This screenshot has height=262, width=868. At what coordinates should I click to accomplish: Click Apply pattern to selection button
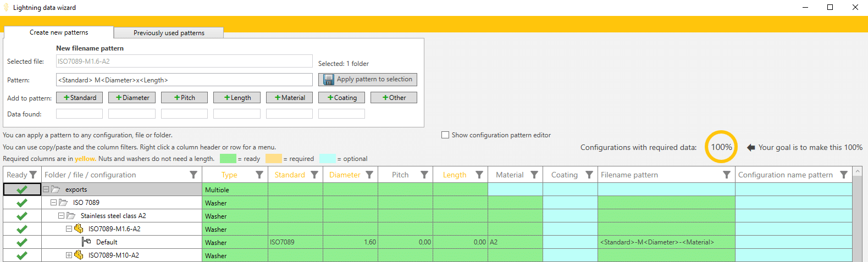pyautogui.click(x=368, y=80)
